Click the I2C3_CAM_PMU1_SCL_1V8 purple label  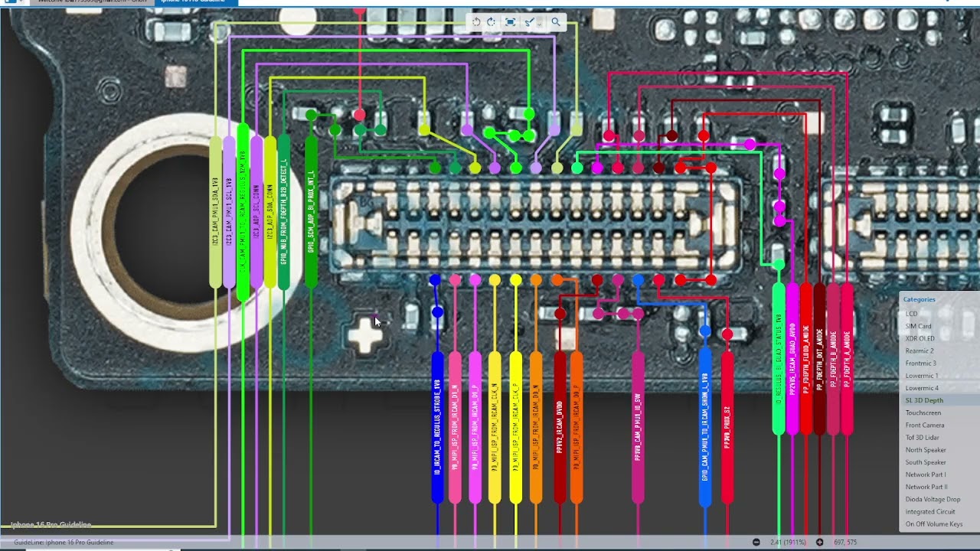coord(229,212)
